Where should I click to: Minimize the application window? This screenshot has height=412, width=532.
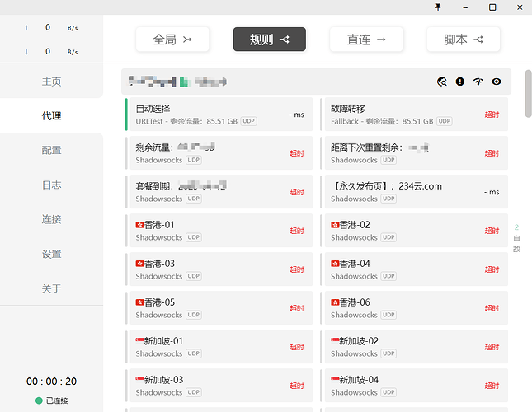click(x=465, y=7)
